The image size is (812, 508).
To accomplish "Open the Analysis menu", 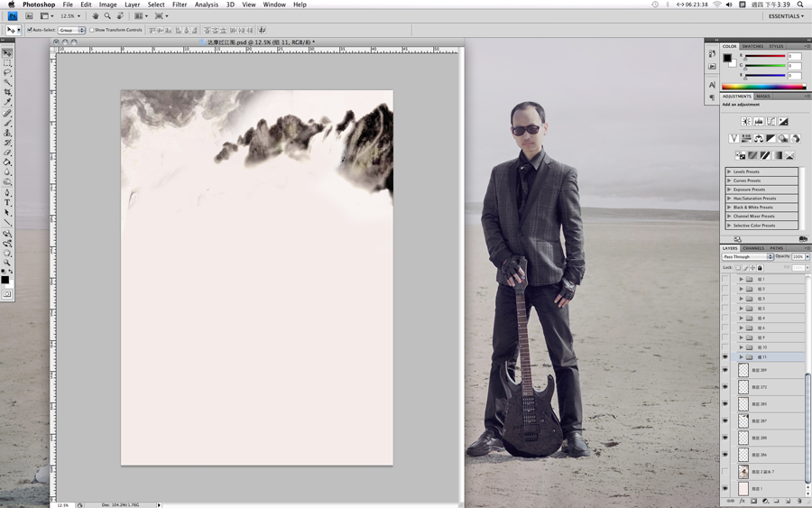I will pos(206,5).
